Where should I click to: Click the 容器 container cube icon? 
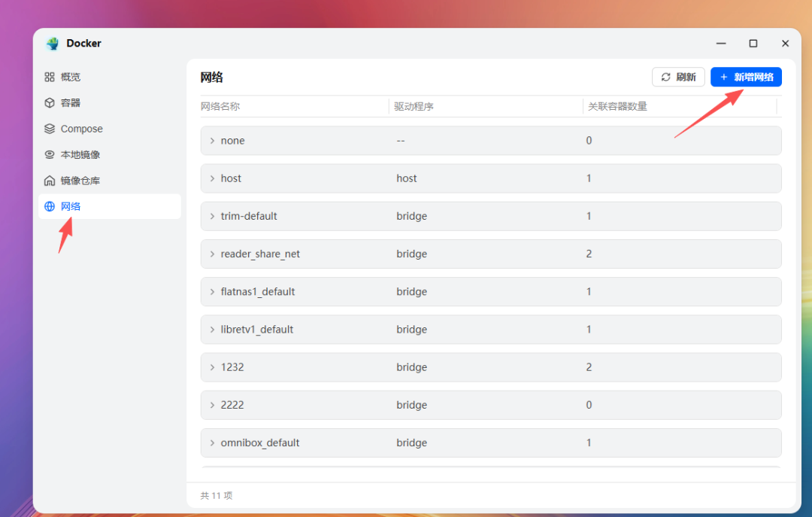tap(50, 103)
